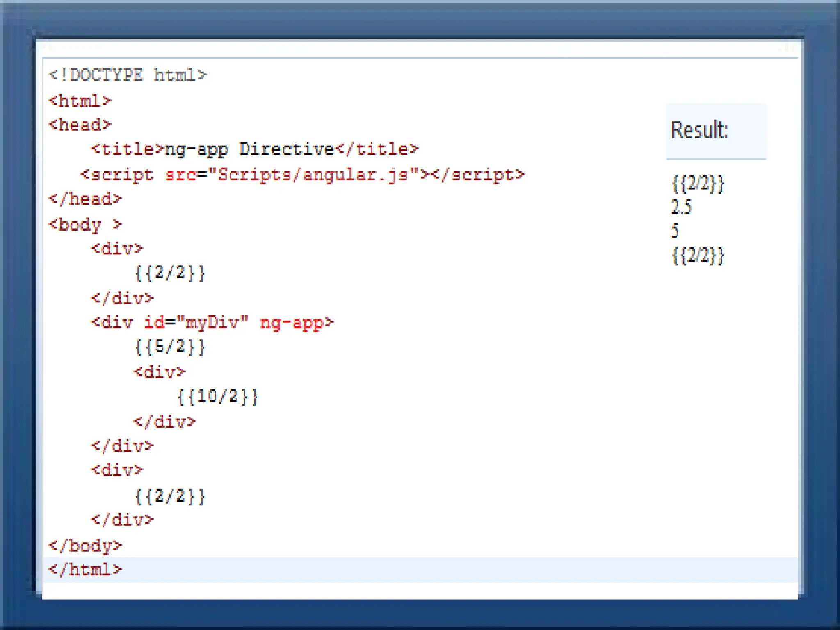The height and width of the screenshot is (630, 840).
Task: Click the 5 output value in results
Action: pos(675,231)
